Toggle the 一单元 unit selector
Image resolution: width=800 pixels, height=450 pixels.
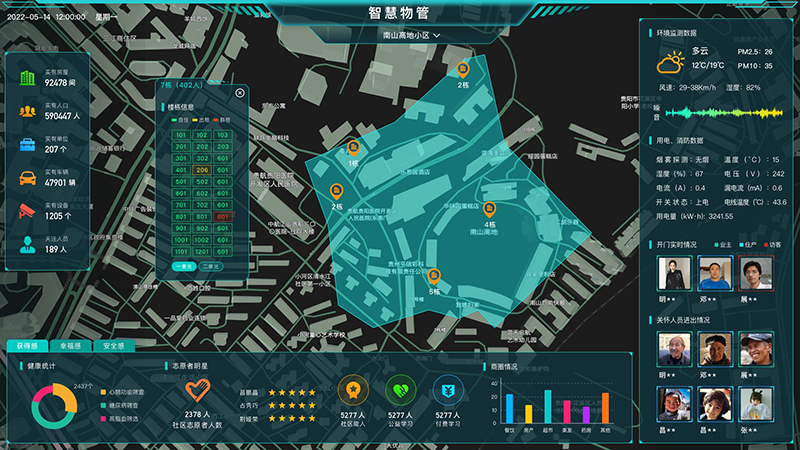coord(184,267)
